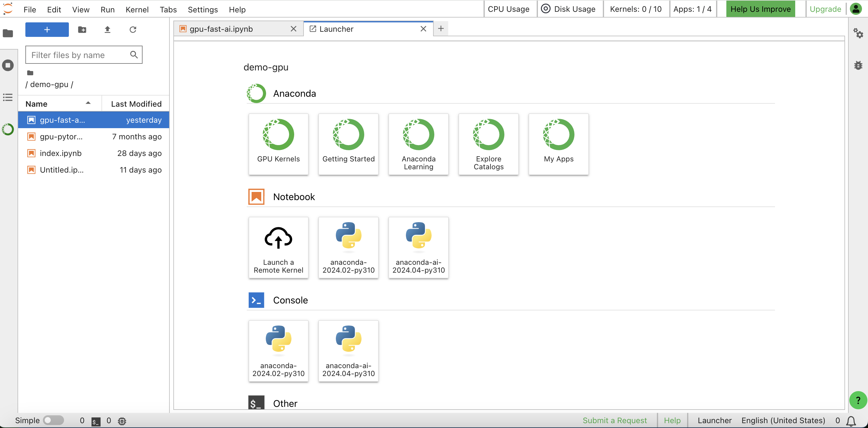868x428 pixels.
Task: Click the kernel chip icon in status bar
Action: (x=122, y=421)
